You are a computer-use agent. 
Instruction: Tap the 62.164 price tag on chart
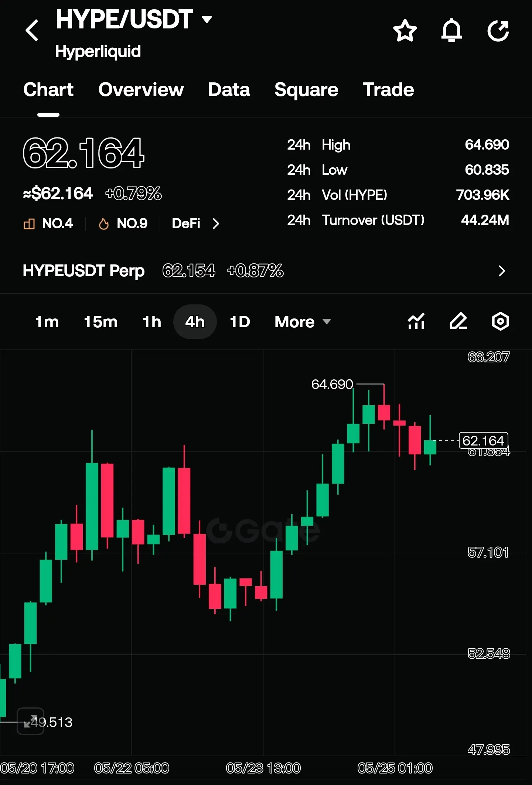(x=483, y=440)
